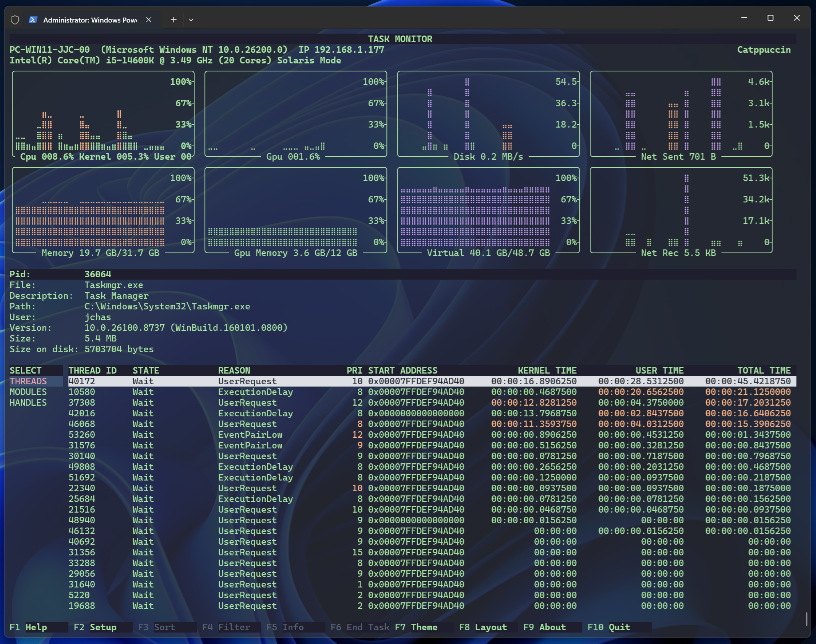Select thread row 22340
Image resolution: width=816 pixels, height=644 pixels.
(x=432, y=488)
